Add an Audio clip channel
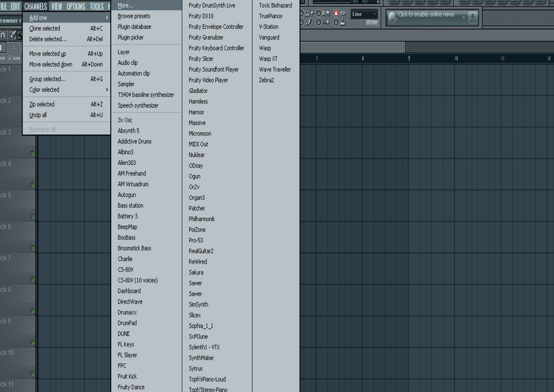Screen dimensions: 554x392 pos(147,63)
